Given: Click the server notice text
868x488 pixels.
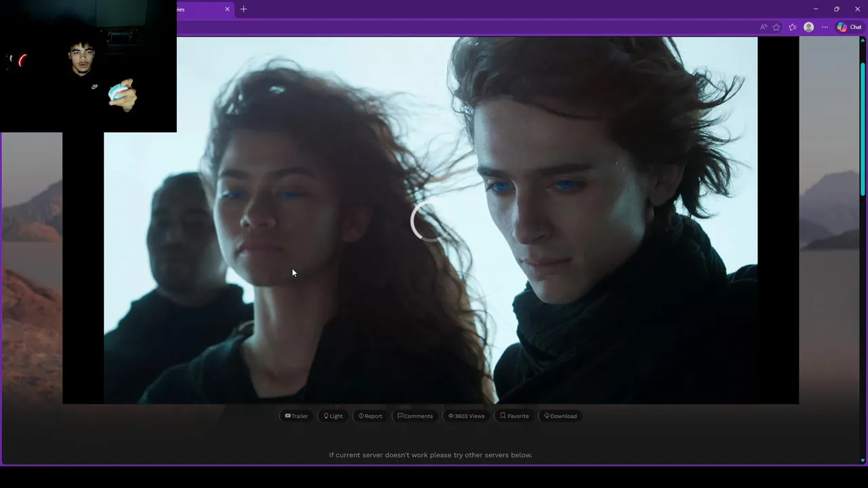Looking at the screenshot, I should (431, 455).
